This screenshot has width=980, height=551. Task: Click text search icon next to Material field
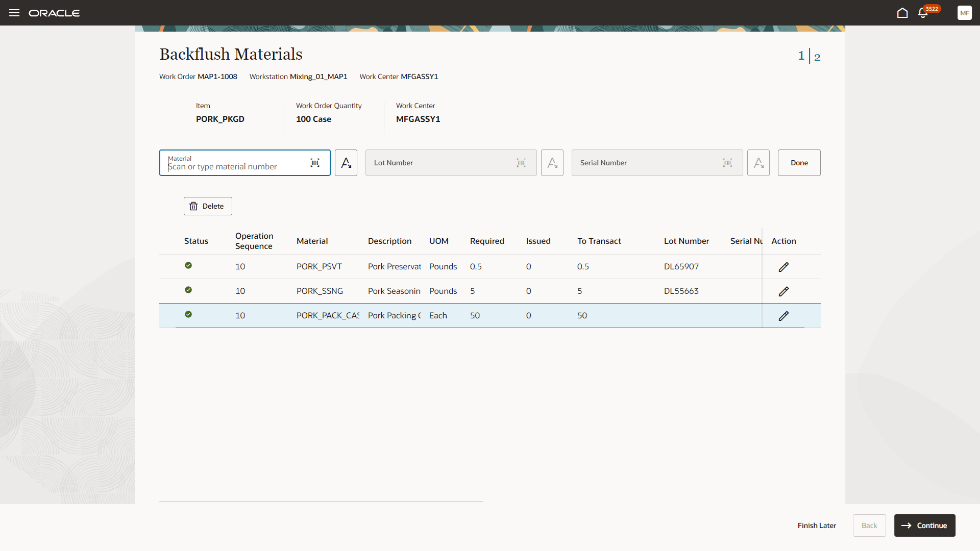(346, 163)
